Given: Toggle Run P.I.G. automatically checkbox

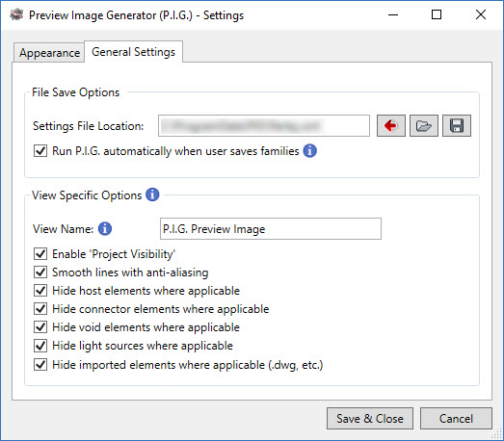Looking at the screenshot, I should click(x=40, y=150).
